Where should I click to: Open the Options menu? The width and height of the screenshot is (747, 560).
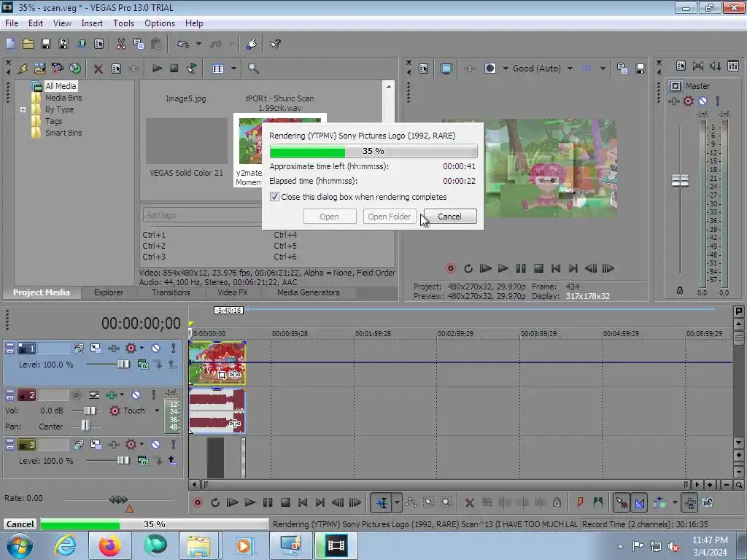pyautogui.click(x=160, y=23)
